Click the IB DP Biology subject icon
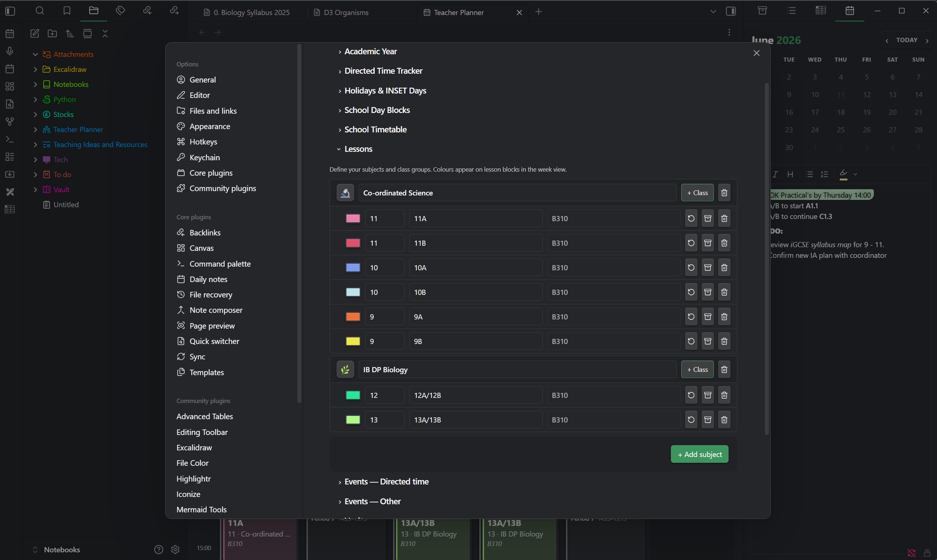 coord(345,369)
